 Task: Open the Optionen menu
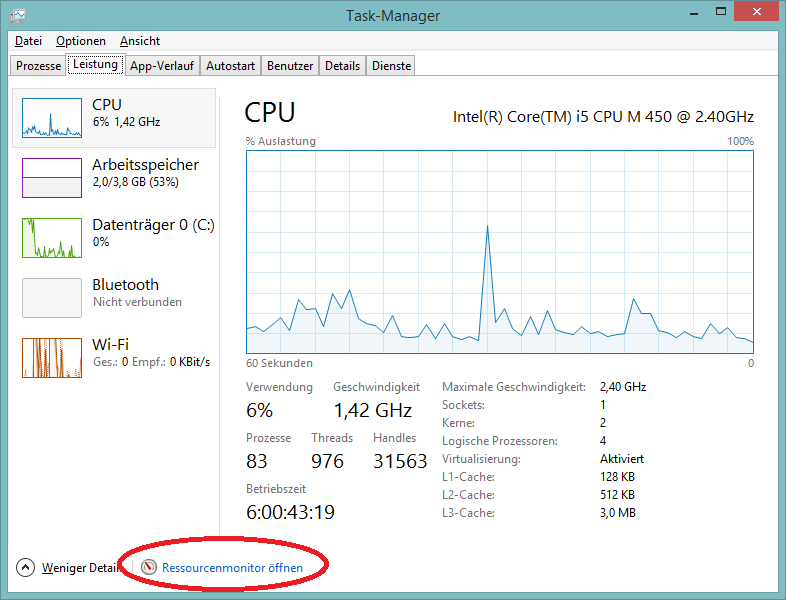(x=81, y=41)
